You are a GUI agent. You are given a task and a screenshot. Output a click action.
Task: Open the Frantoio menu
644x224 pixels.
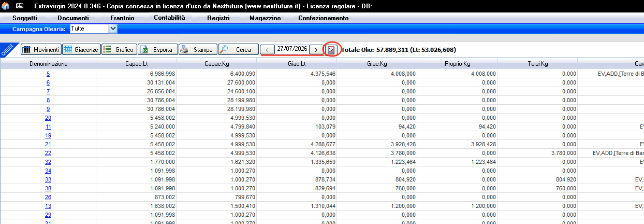pyautogui.click(x=122, y=18)
